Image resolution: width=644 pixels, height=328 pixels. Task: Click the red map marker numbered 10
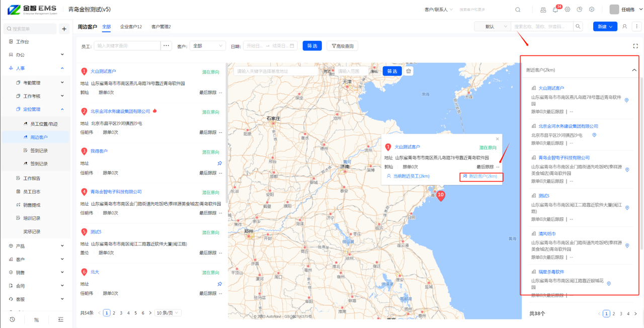[441, 196]
